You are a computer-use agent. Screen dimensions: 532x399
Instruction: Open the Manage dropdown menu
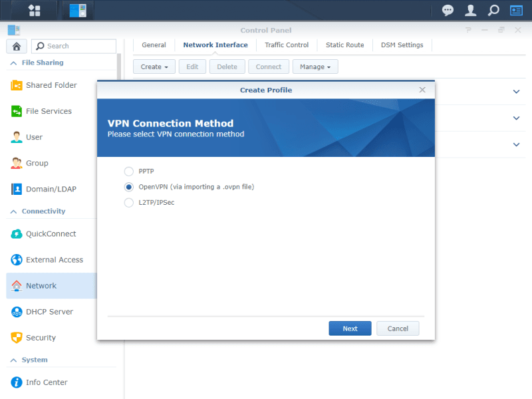click(x=315, y=66)
